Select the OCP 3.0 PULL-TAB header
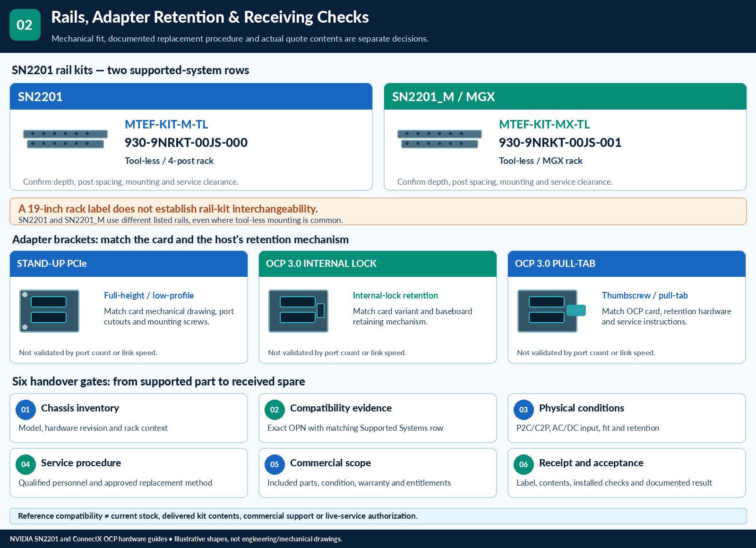This screenshot has width=756, height=548. (x=627, y=264)
